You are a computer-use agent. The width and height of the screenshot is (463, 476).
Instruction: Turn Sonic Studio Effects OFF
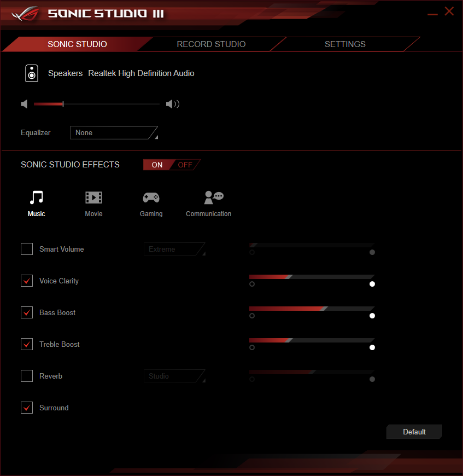[185, 165]
